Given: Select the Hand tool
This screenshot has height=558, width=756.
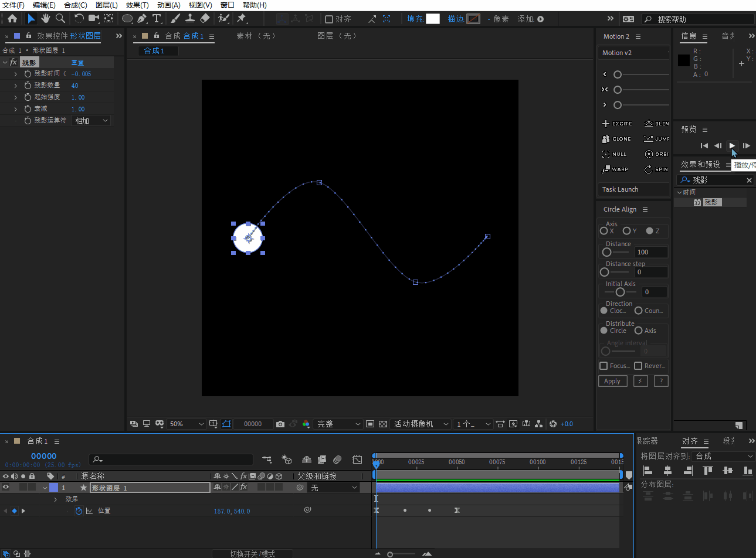Looking at the screenshot, I should [46, 19].
